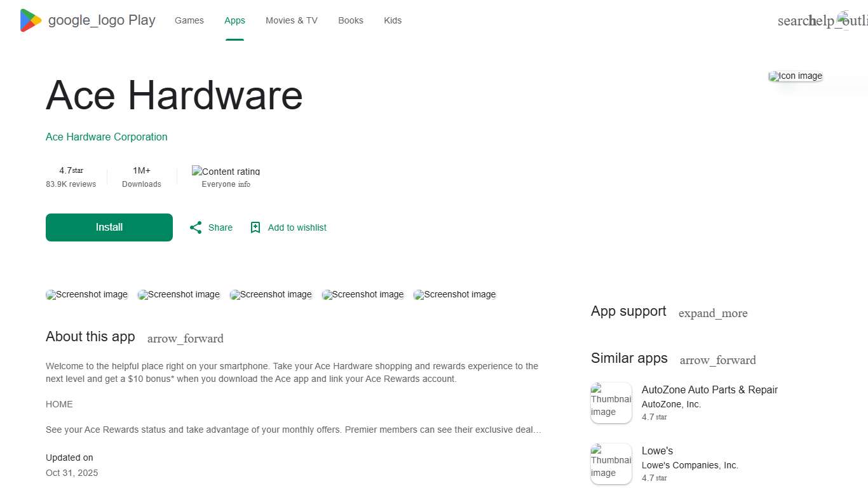Expand the Similar apps arrow
This screenshot has height=488, width=868.
click(717, 360)
